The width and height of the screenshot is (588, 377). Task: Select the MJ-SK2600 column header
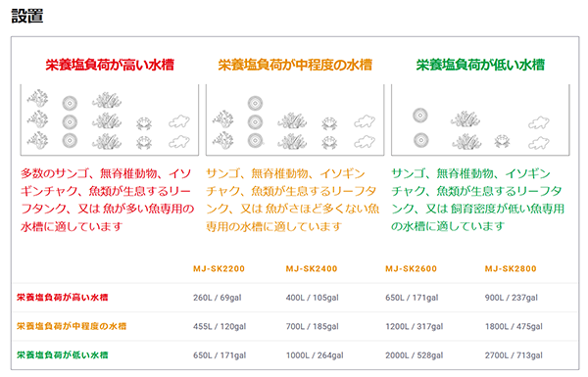click(x=411, y=268)
